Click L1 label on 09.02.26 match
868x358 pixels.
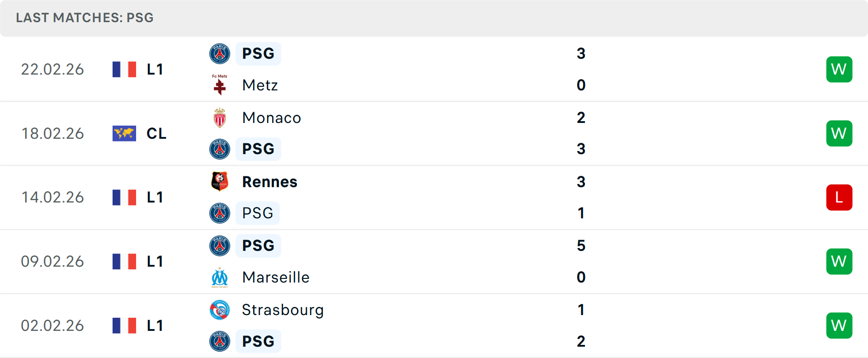pyautogui.click(x=155, y=261)
